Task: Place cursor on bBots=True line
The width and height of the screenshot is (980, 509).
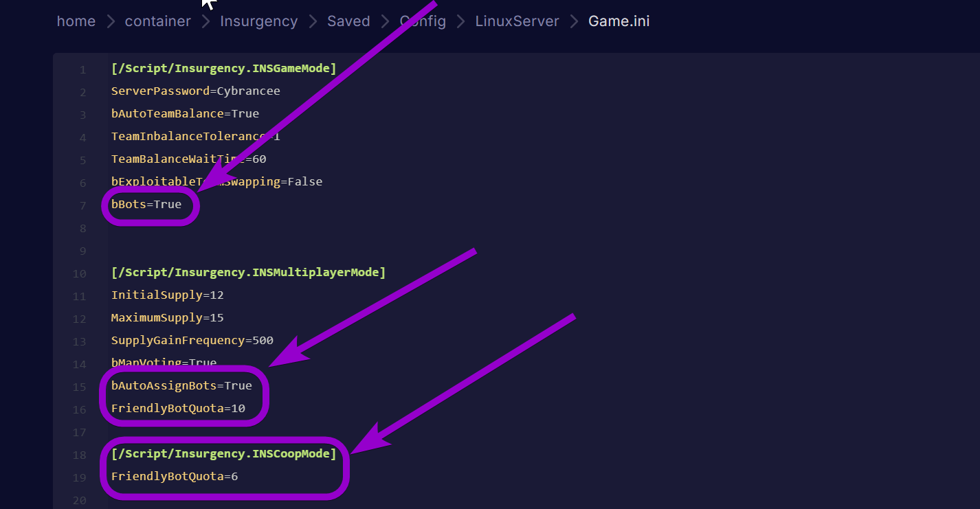Action: (x=146, y=204)
